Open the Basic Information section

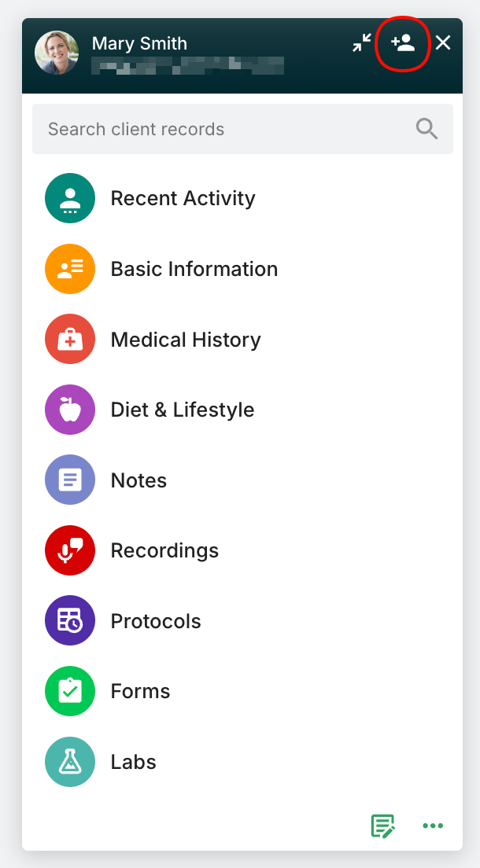point(194,269)
